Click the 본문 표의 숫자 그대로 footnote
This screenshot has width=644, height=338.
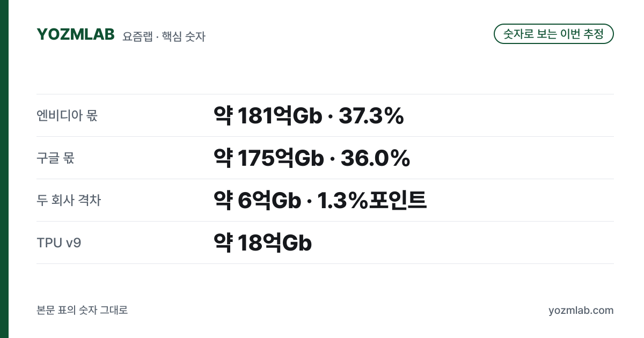pyautogui.click(x=82, y=310)
